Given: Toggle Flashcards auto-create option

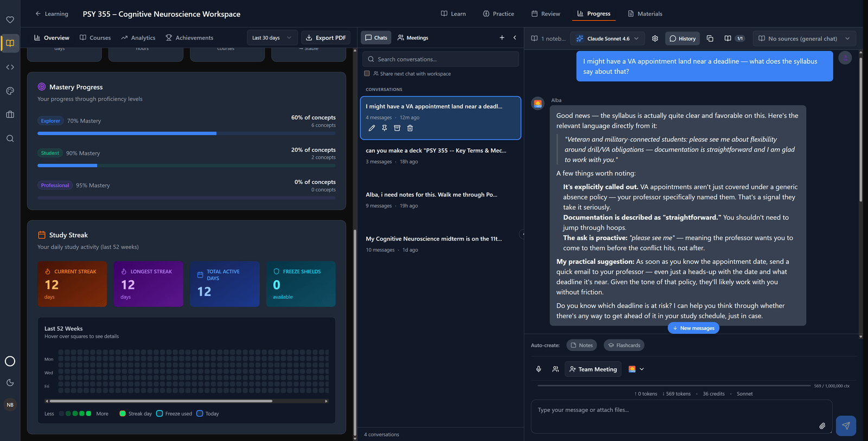Looking at the screenshot, I should (x=624, y=345).
